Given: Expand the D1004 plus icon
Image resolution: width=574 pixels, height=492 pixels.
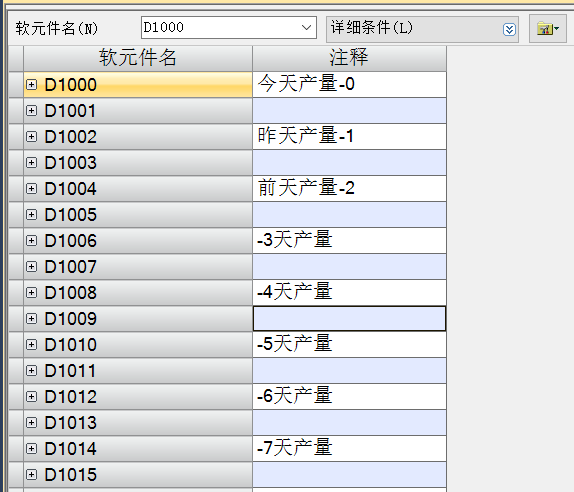Looking at the screenshot, I should pyautogui.click(x=31, y=189).
